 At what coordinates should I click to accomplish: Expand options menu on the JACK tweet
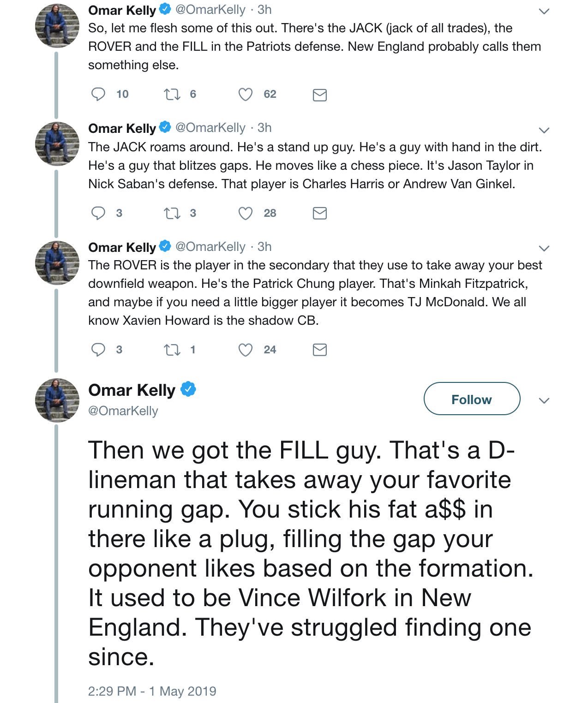[x=544, y=130]
